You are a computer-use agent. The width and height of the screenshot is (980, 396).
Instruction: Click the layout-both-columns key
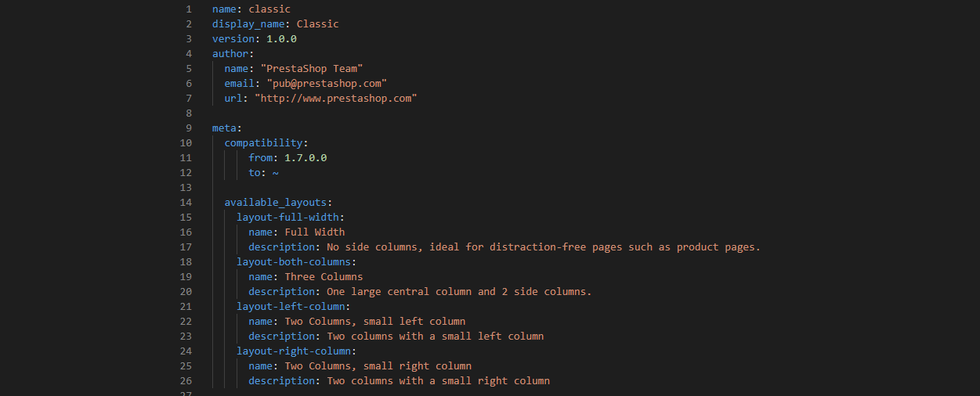[294, 262]
